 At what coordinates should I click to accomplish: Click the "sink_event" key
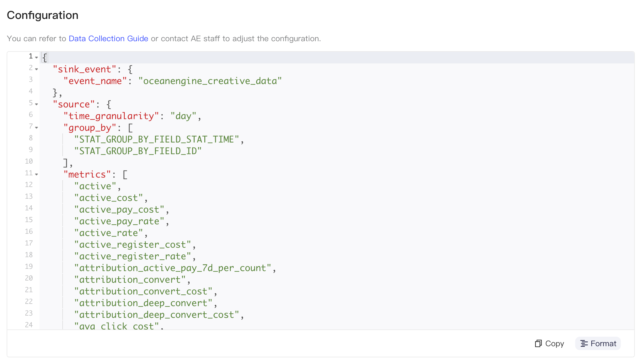(x=85, y=69)
